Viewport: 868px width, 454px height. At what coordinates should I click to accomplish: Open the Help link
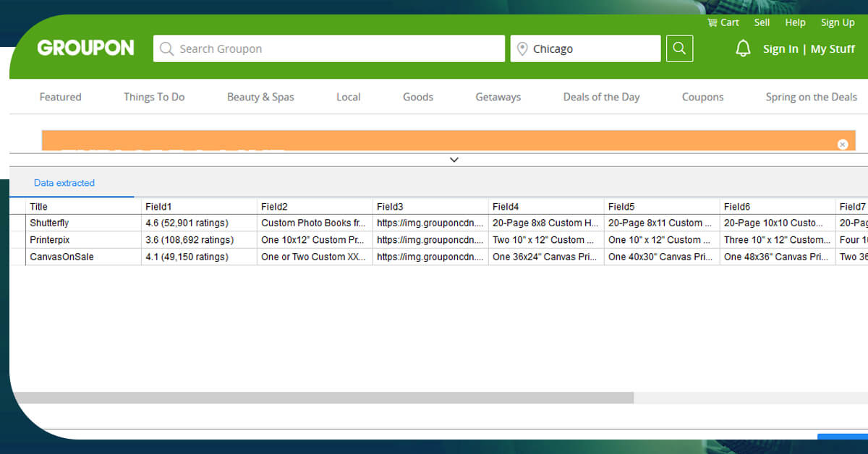click(795, 22)
